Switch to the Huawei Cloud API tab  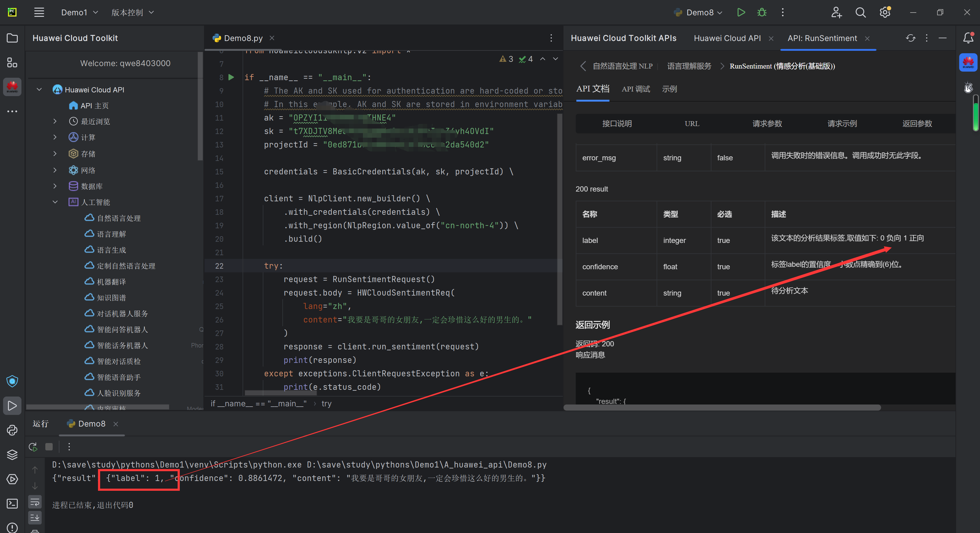[727, 38]
